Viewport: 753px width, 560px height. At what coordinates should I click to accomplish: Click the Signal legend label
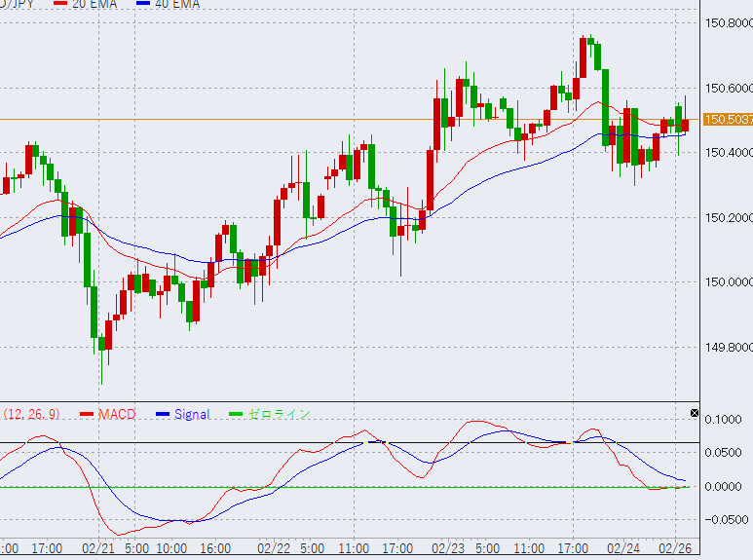192,415
